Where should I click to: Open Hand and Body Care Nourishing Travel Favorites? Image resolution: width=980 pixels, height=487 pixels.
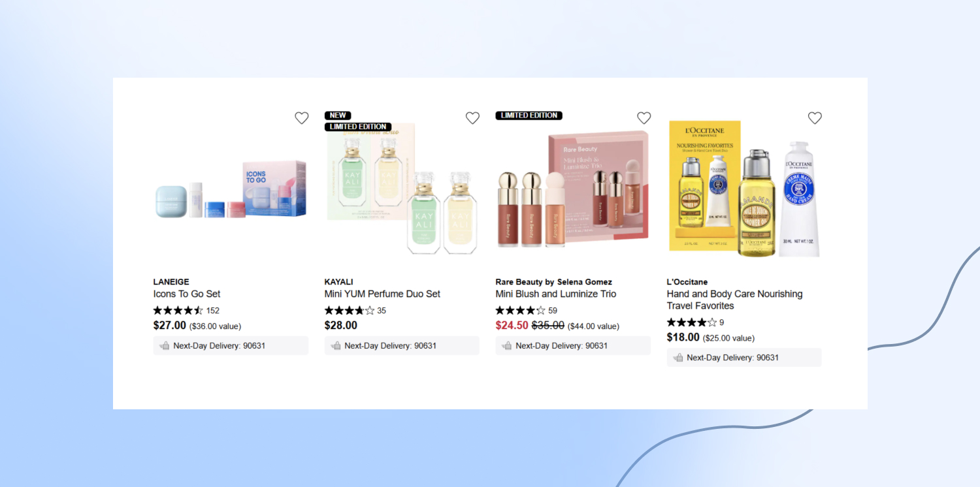(734, 300)
